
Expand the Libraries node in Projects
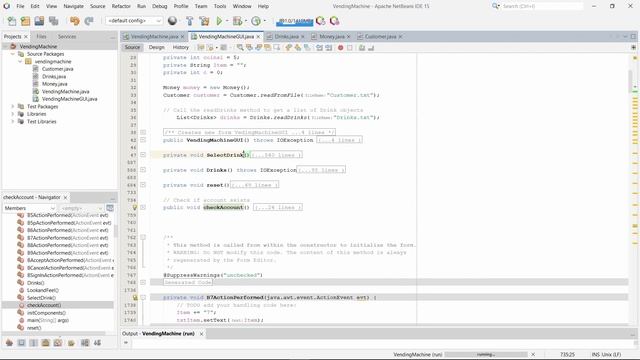tap(13, 114)
